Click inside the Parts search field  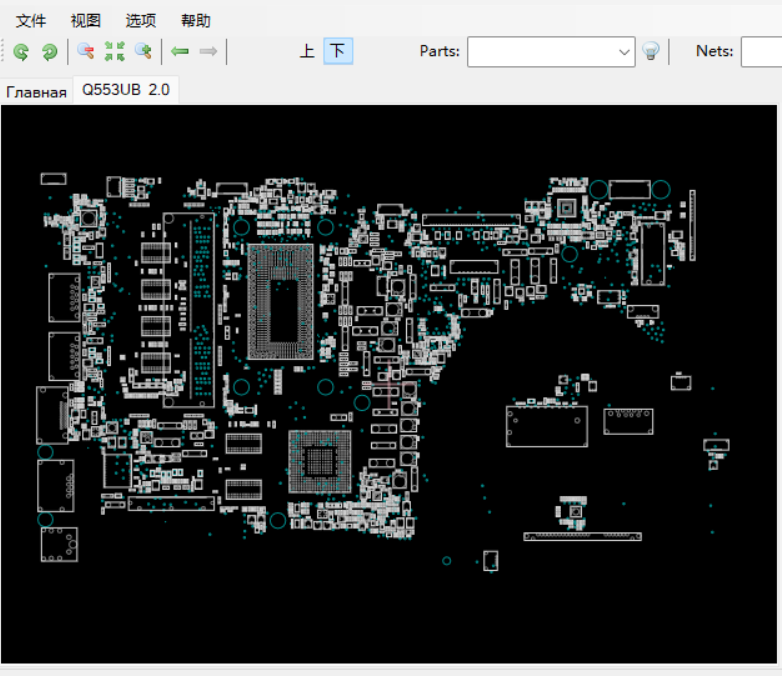tap(540, 52)
